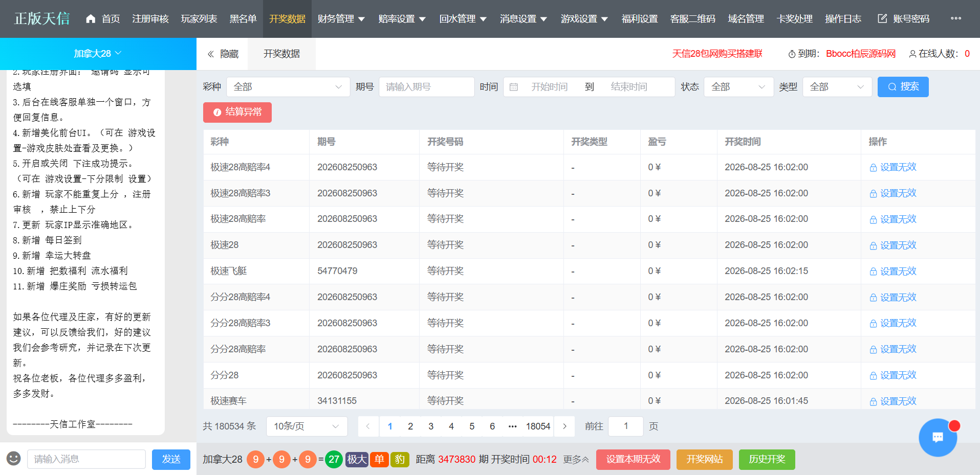Screen dimensions: 980x475
Task: Switch to the 开奖数据 tab
Action: tap(281, 54)
